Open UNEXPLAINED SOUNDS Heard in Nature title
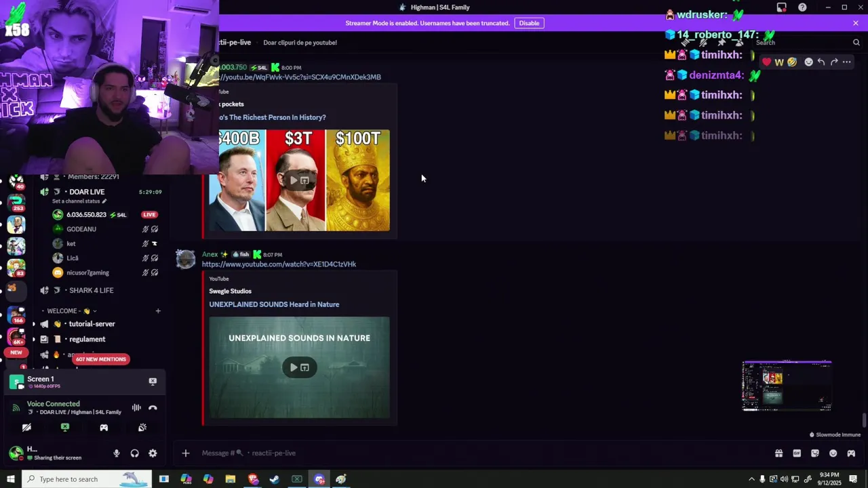868x488 pixels. point(274,304)
